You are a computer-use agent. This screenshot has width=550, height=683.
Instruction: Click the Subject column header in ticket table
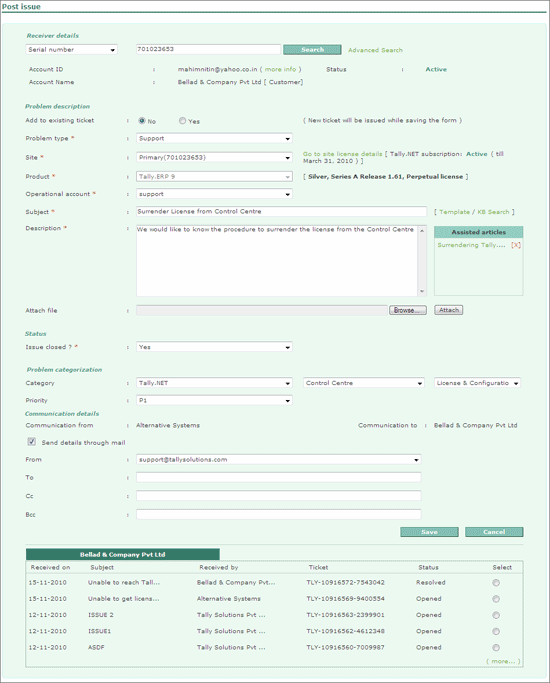pos(102,568)
